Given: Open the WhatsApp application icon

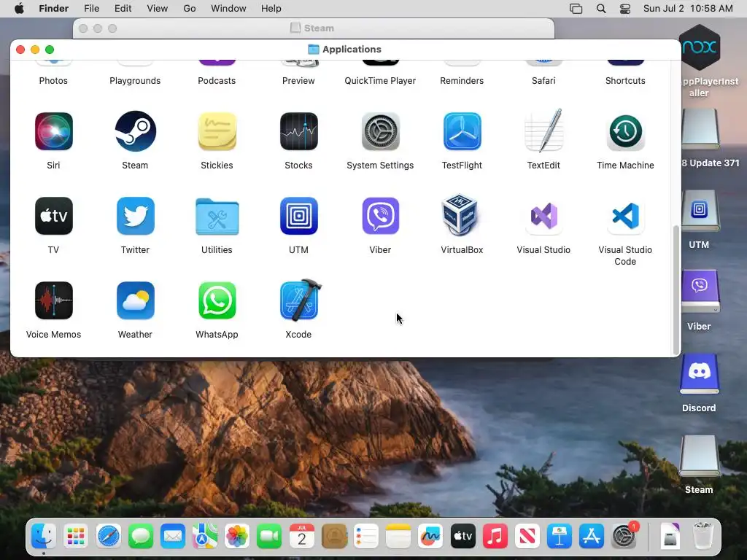Looking at the screenshot, I should (x=217, y=300).
